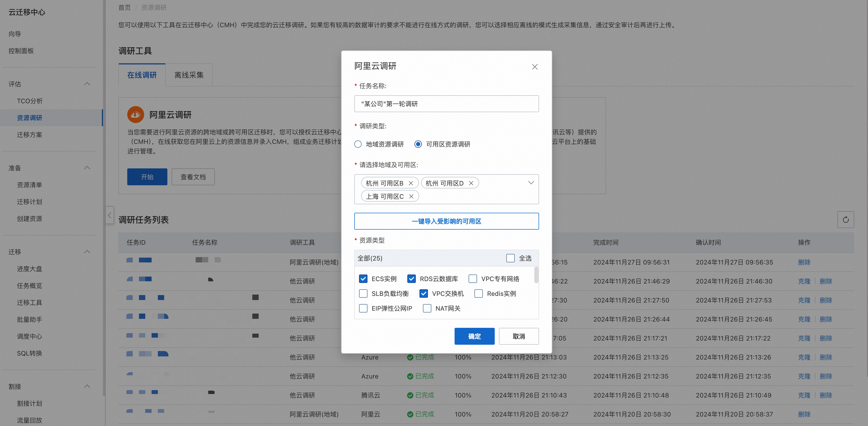The image size is (868, 426).
Task: Enable the SLB负载均衡 checkbox
Action: click(363, 294)
